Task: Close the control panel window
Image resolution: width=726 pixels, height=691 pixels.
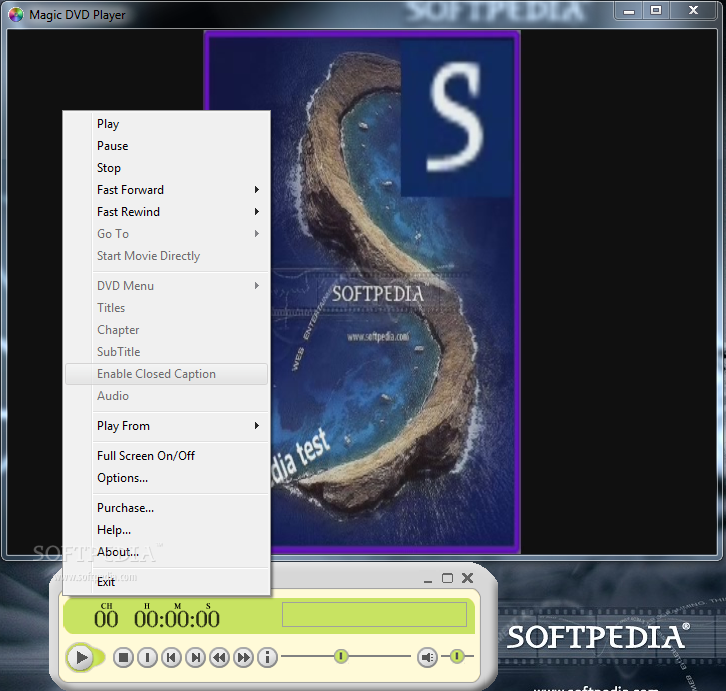Action: (468, 578)
